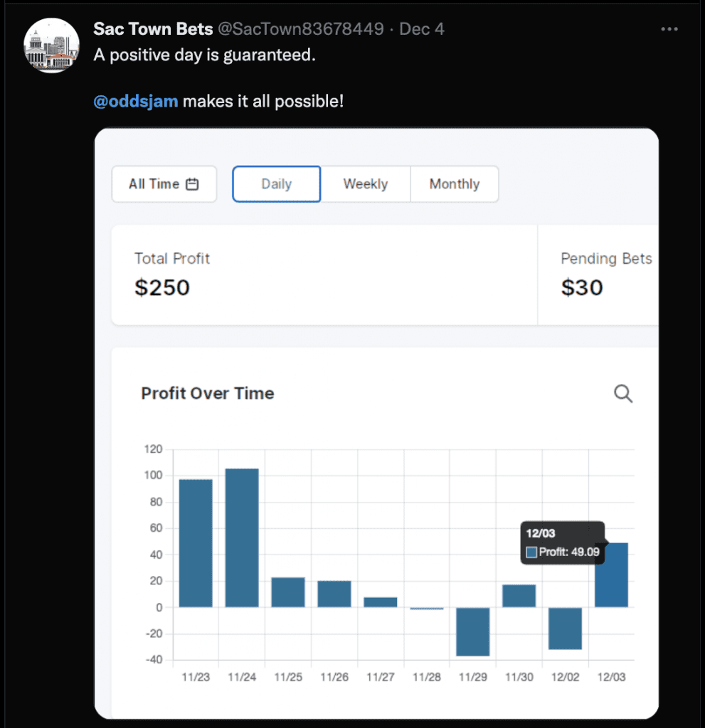Open the tweet's three-dot more menu

(669, 29)
